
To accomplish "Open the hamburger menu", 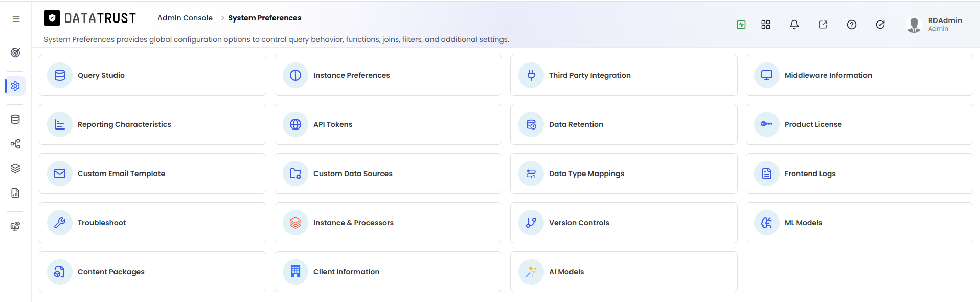I will click(16, 19).
